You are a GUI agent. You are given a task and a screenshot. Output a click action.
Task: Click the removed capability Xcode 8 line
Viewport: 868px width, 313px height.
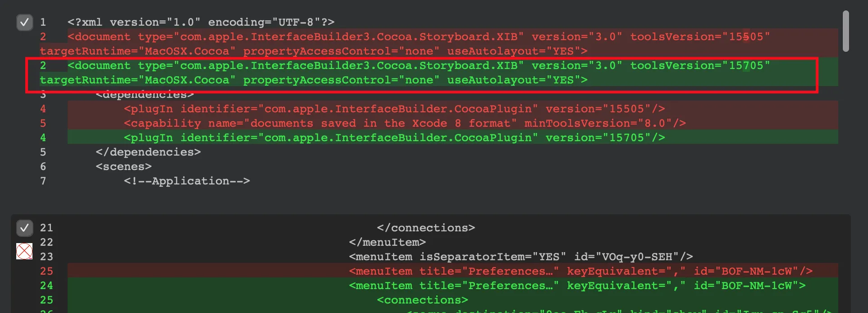coord(404,124)
